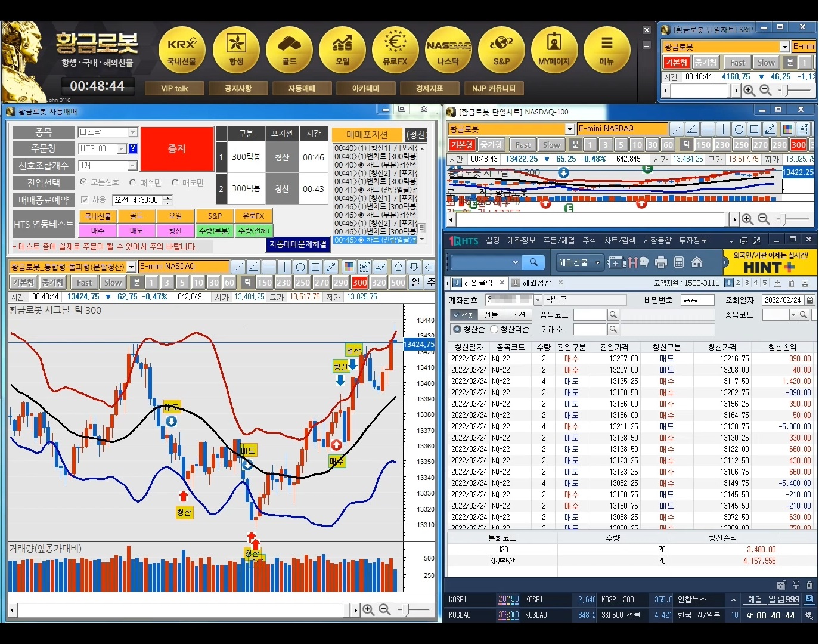Image resolution: width=819 pixels, height=644 pixels.
Task: Open calendar picker next to 조회일자
Action: [810, 300]
